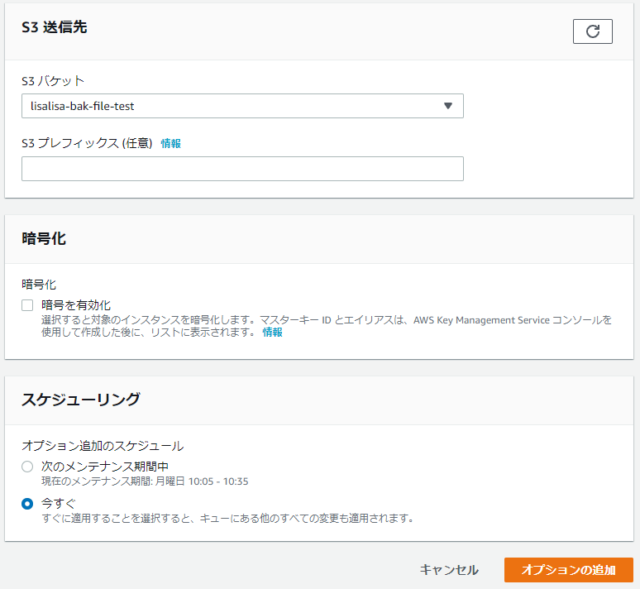640x589 pixels.
Task: Click the S3 送信先 section heading
Action: pyautogui.click(x=54, y=27)
